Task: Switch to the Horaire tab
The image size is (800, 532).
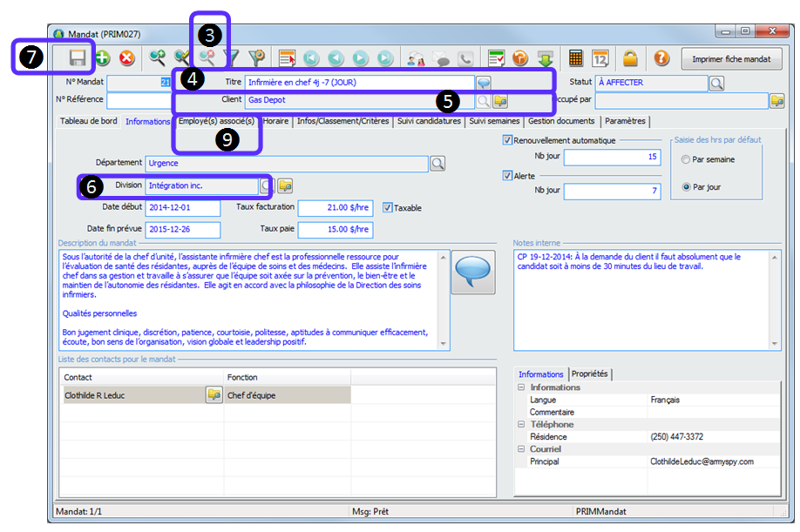Action: point(275,122)
